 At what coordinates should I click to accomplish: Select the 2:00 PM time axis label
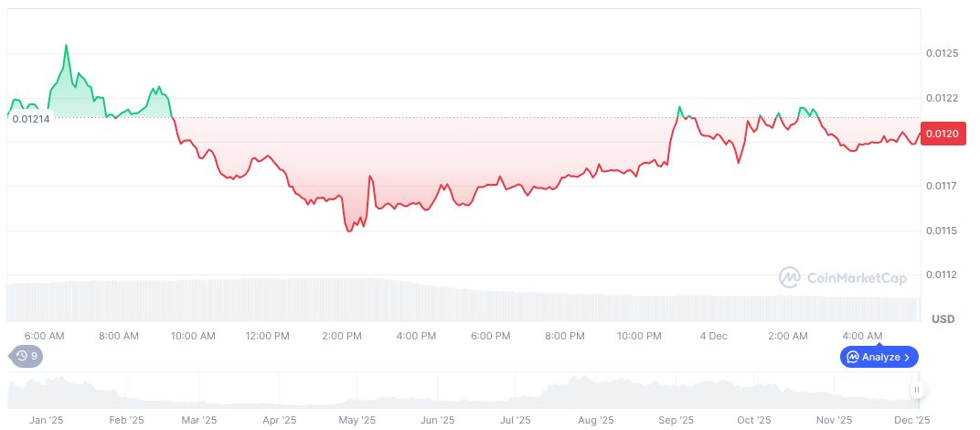tap(342, 336)
